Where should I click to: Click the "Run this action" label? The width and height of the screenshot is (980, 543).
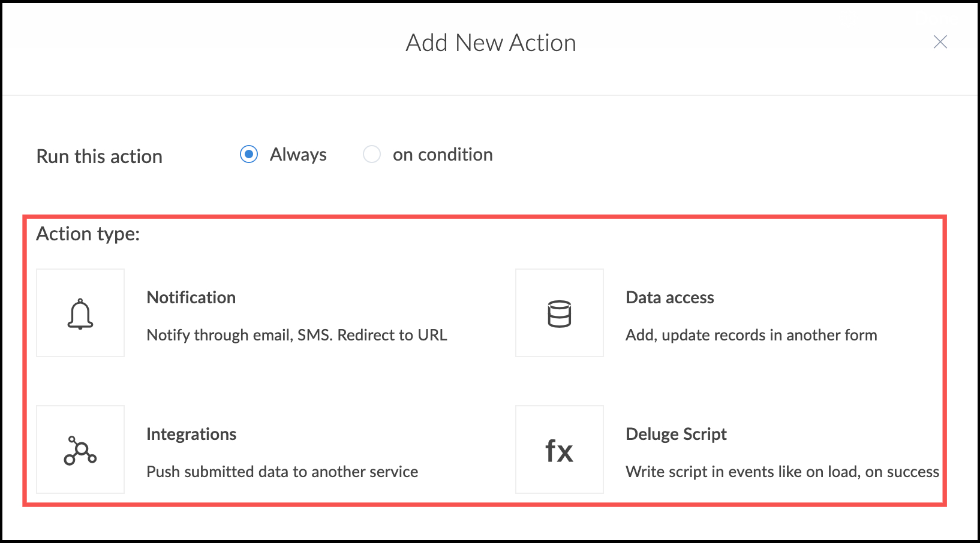[100, 156]
